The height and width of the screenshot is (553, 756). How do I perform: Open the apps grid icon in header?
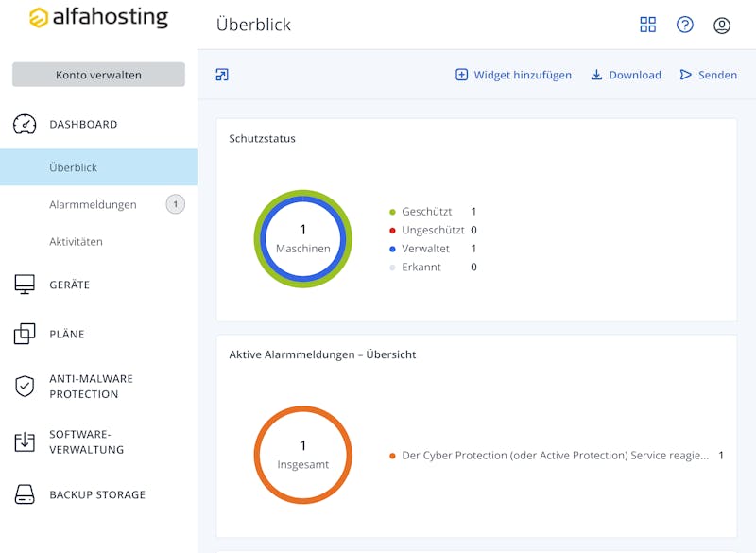(x=647, y=25)
